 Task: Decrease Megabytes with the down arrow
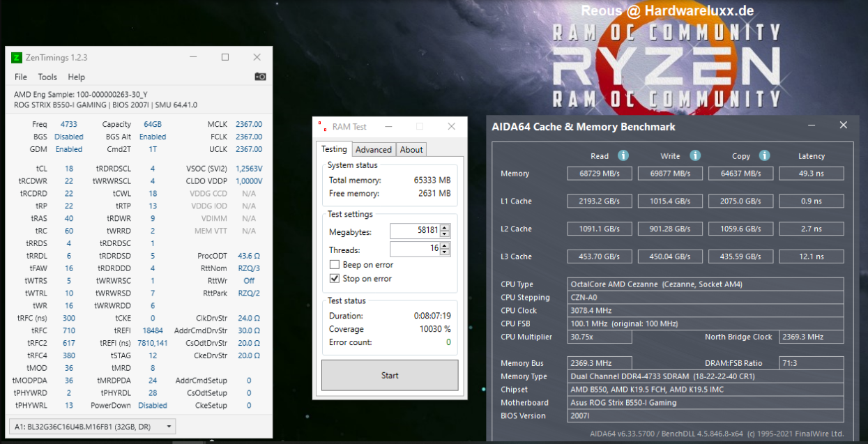446,235
